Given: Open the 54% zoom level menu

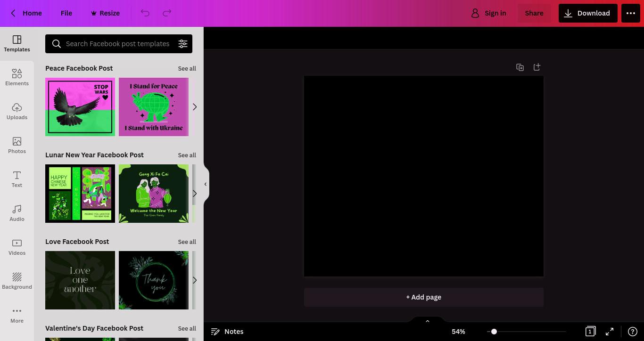Looking at the screenshot, I should (x=458, y=332).
